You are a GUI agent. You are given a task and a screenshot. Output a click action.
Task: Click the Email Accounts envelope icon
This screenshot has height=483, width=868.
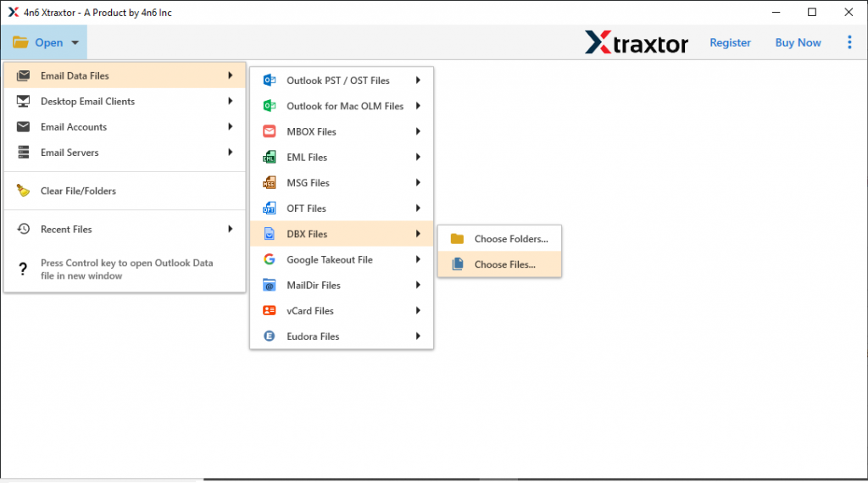pyautogui.click(x=23, y=127)
